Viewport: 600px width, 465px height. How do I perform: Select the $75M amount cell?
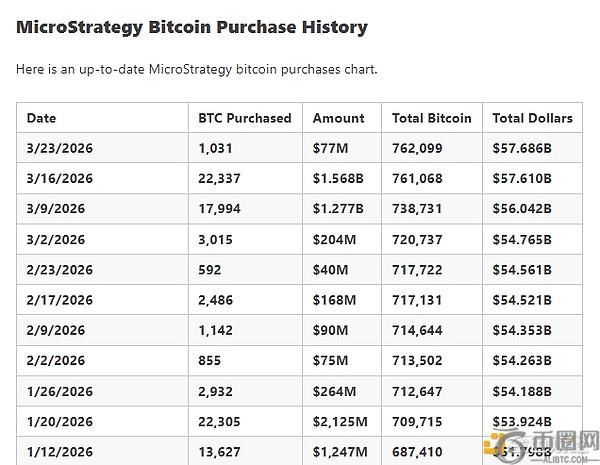(x=330, y=361)
